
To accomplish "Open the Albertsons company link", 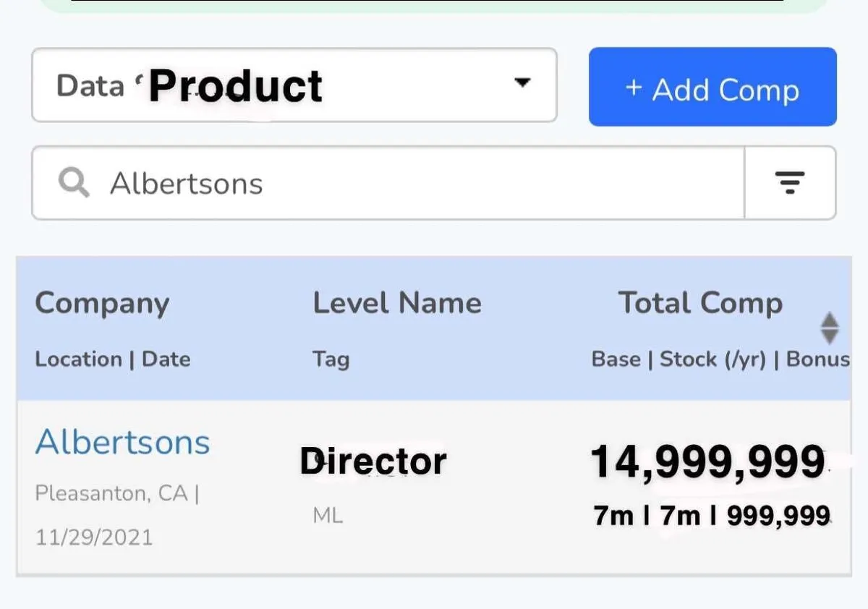I will [x=122, y=442].
